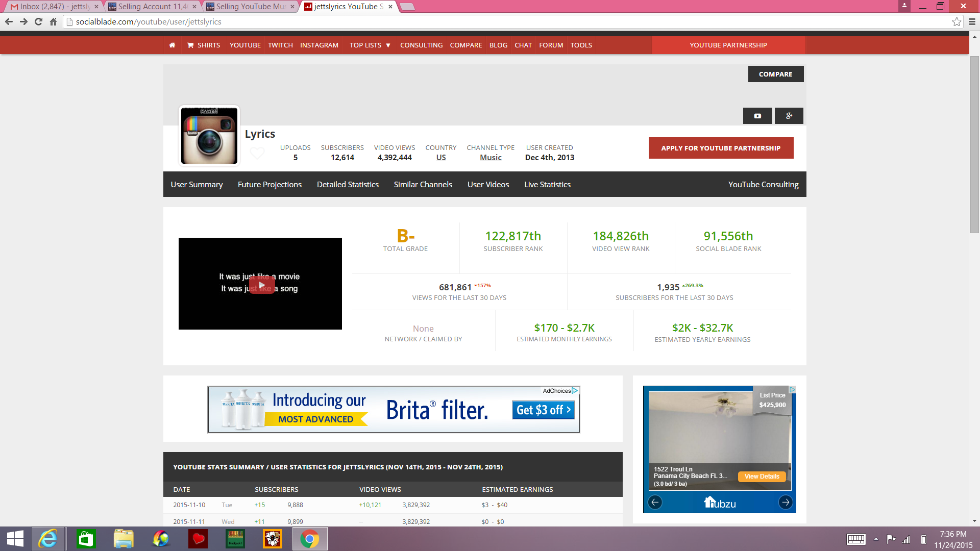Select the Future Projections tab
Screen dimensions: 980x551
(x=269, y=184)
